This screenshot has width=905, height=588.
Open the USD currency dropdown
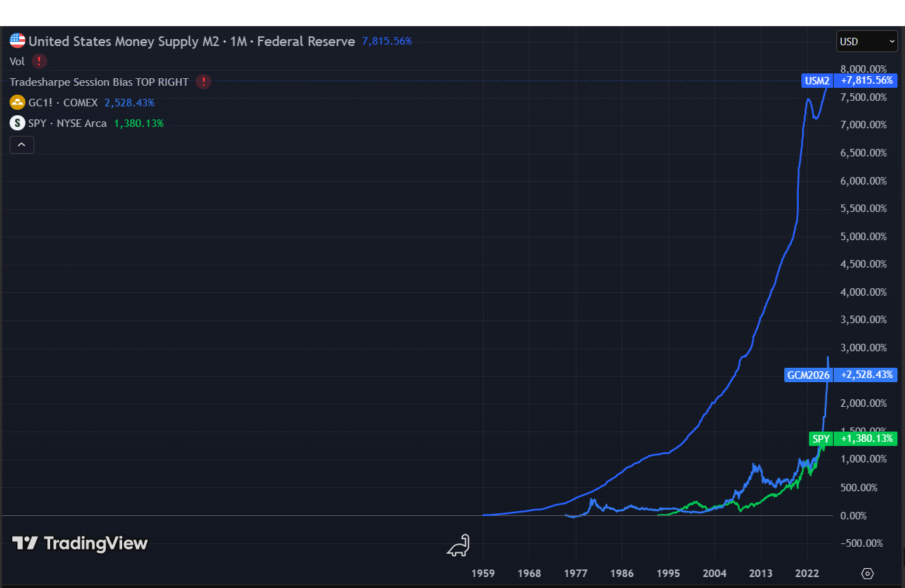click(867, 41)
